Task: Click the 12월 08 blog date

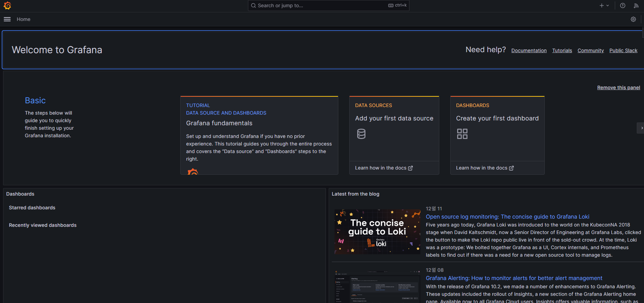Action: pos(435,270)
